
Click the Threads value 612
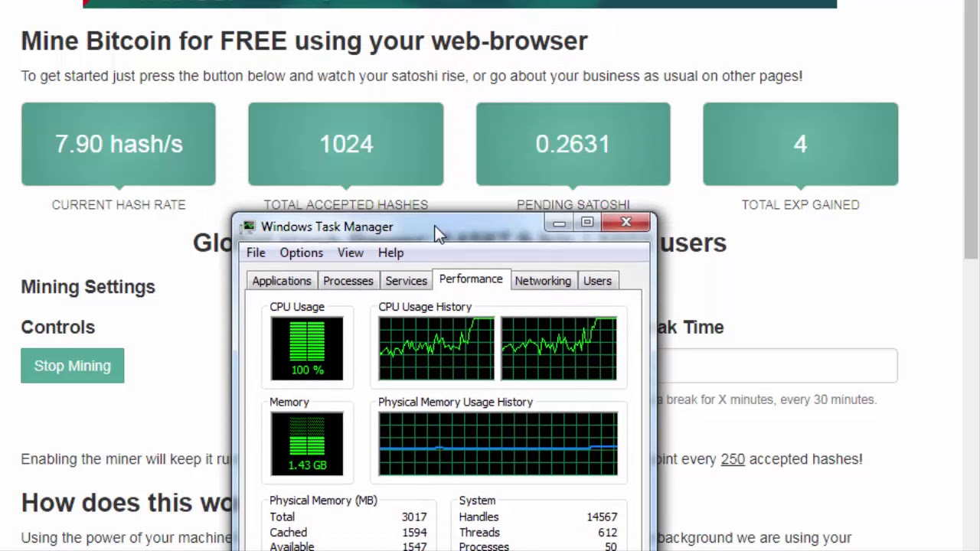coord(608,533)
